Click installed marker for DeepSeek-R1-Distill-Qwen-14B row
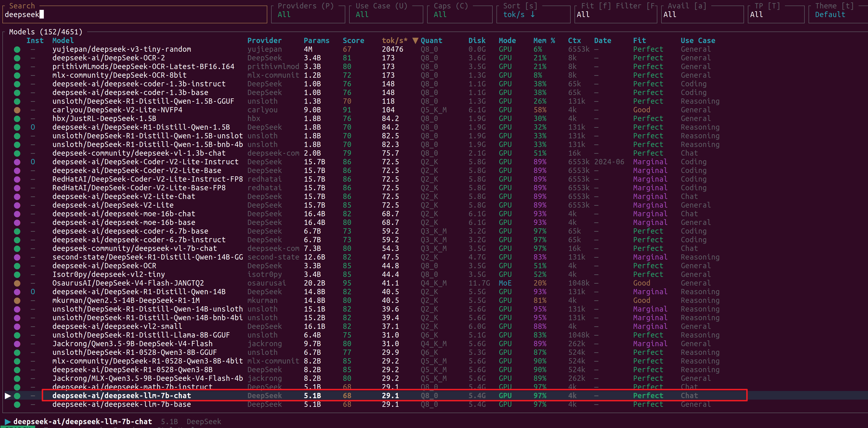 point(33,292)
